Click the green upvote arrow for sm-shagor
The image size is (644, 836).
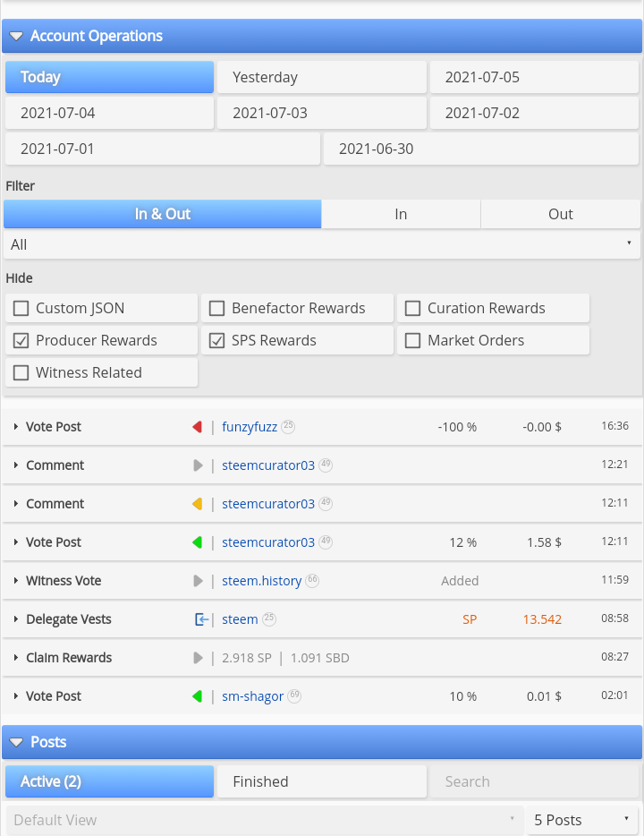coord(197,695)
